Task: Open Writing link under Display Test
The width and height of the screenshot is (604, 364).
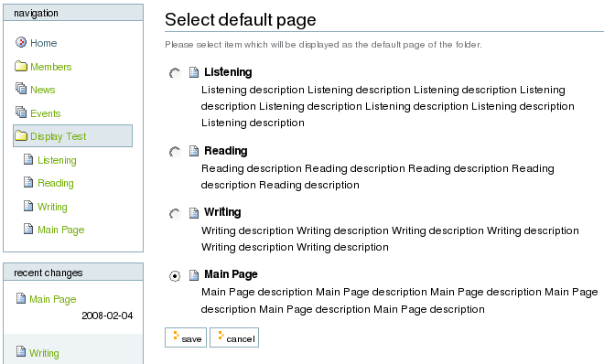Action: [52, 207]
